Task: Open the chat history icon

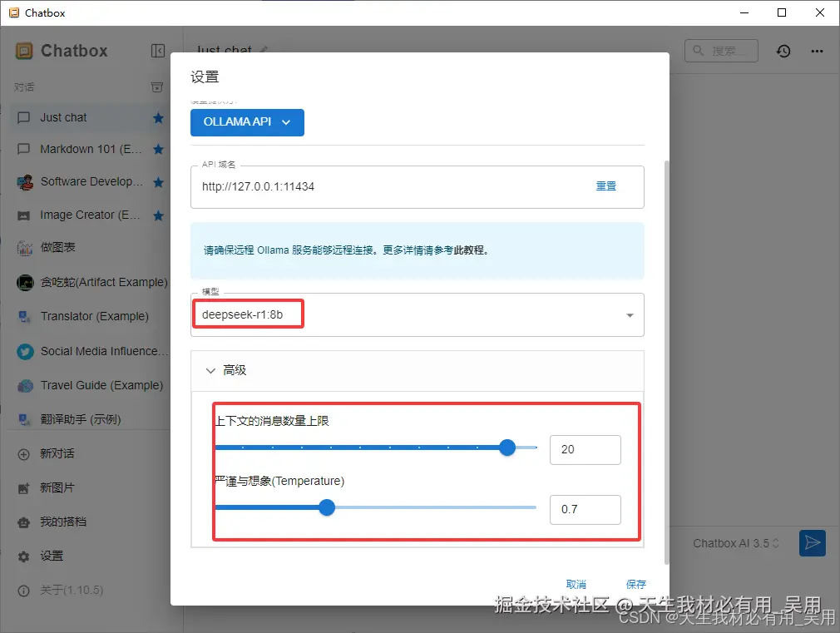Action: [x=783, y=51]
